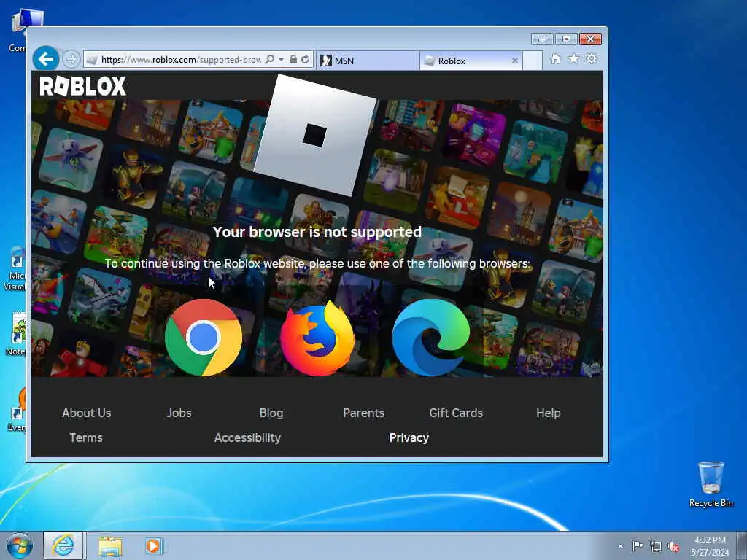Select the Recycle Bin desktop icon
This screenshot has width=747, height=560.
711,484
